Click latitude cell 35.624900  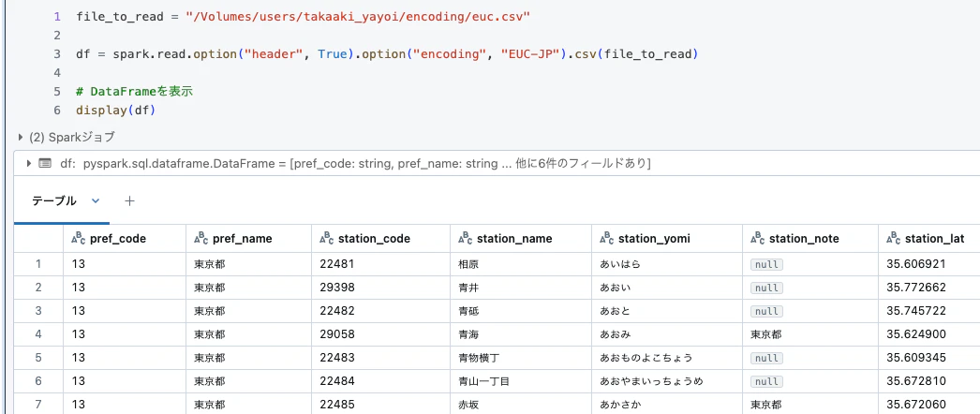(929, 334)
